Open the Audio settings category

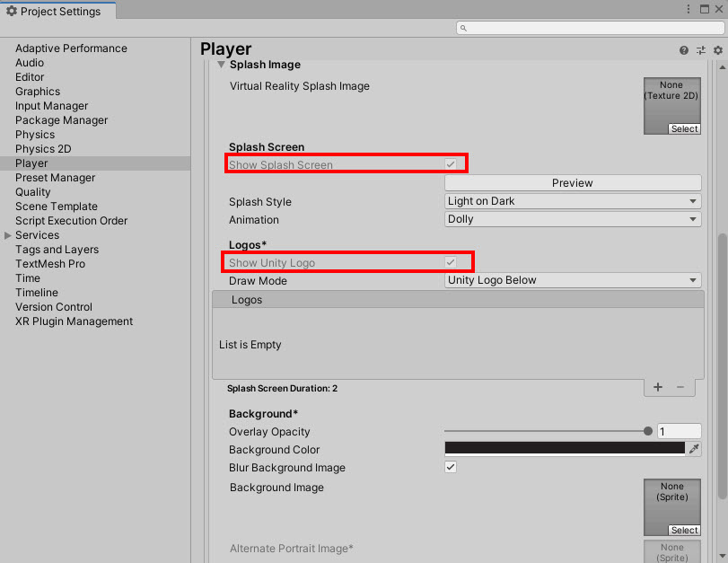(x=30, y=63)
